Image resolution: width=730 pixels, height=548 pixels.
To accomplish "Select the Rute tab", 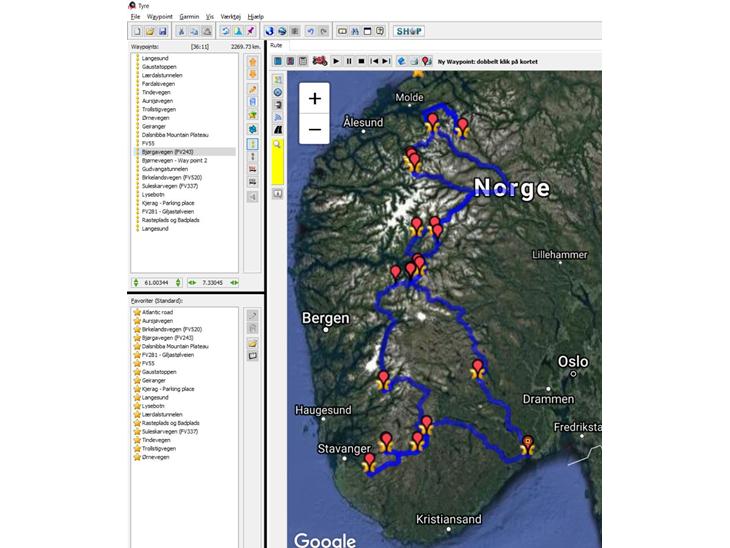I will point(276,46).
